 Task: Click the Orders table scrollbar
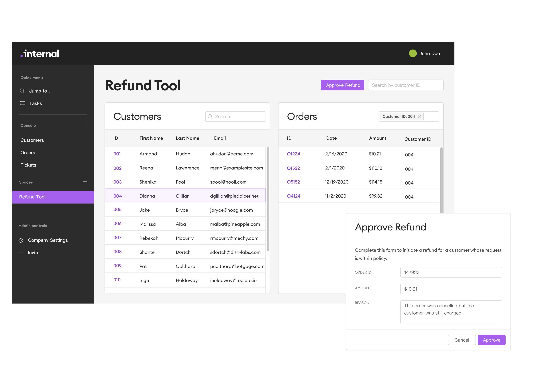(441, 180)
